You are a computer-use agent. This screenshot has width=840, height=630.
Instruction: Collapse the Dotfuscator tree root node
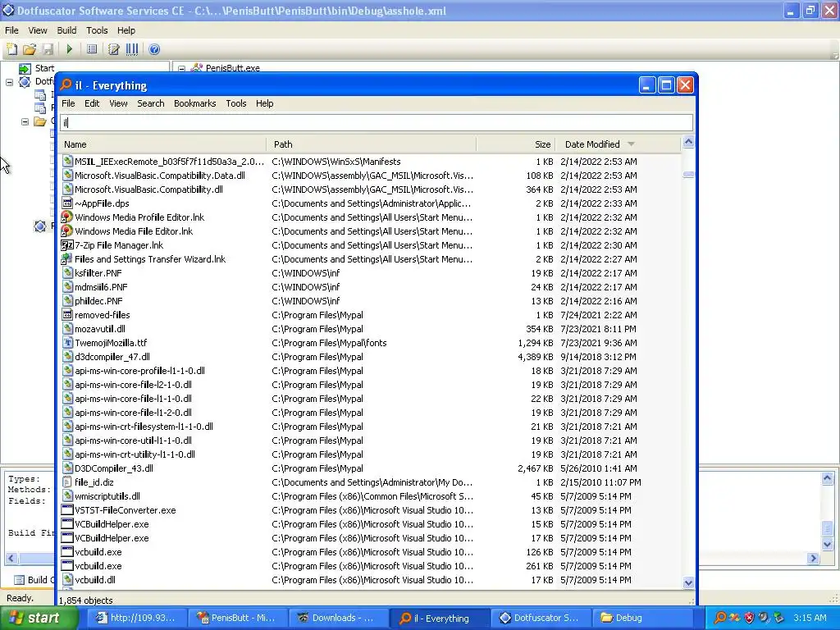tap(10, 82)
